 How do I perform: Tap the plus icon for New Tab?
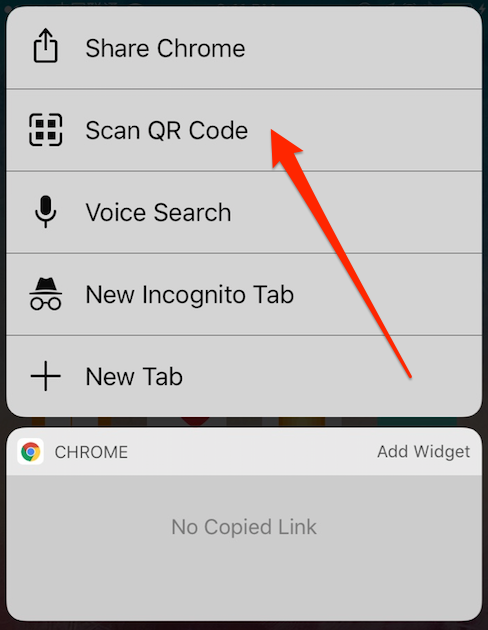coord(45,376)
